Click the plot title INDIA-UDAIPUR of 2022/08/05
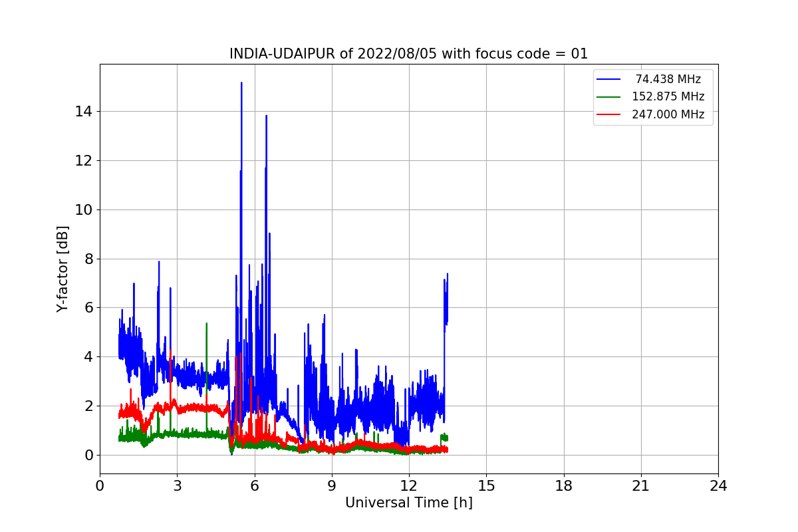 pyautogui.click(x=408, y=54)
